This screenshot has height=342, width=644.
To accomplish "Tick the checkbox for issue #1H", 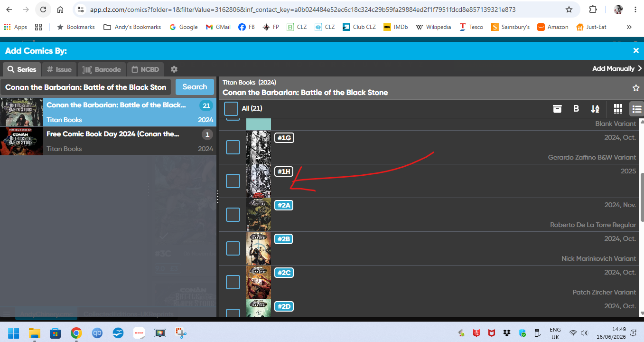I will click(233, 181).
